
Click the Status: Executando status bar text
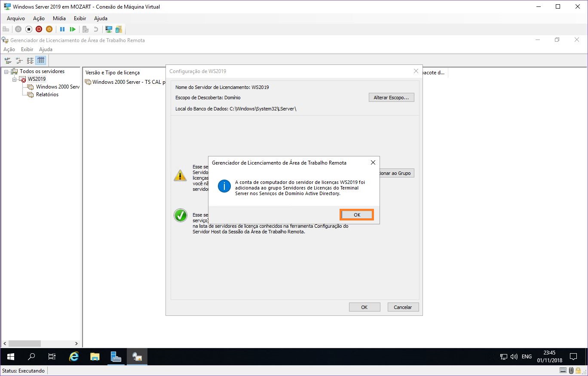(24, 371)
